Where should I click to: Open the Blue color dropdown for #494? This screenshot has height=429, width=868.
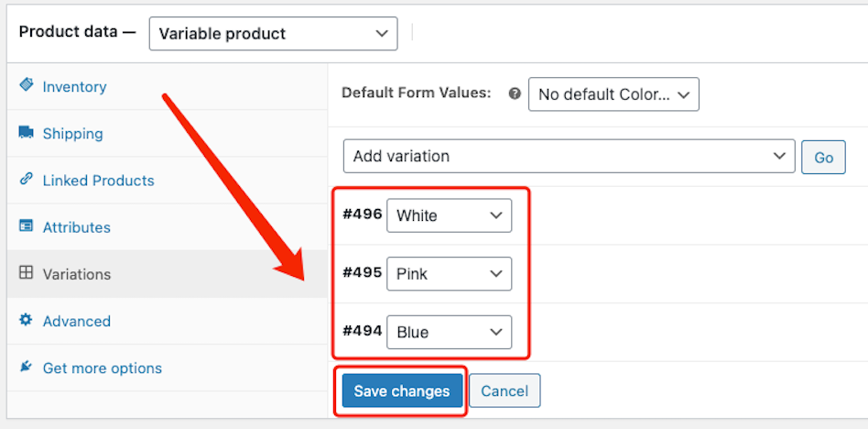(449, 332)
